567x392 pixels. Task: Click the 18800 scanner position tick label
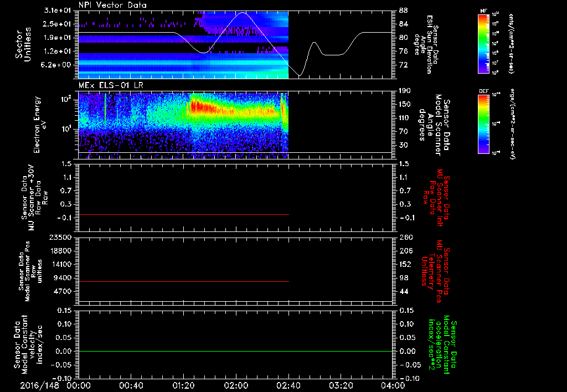tap(60, 251)
